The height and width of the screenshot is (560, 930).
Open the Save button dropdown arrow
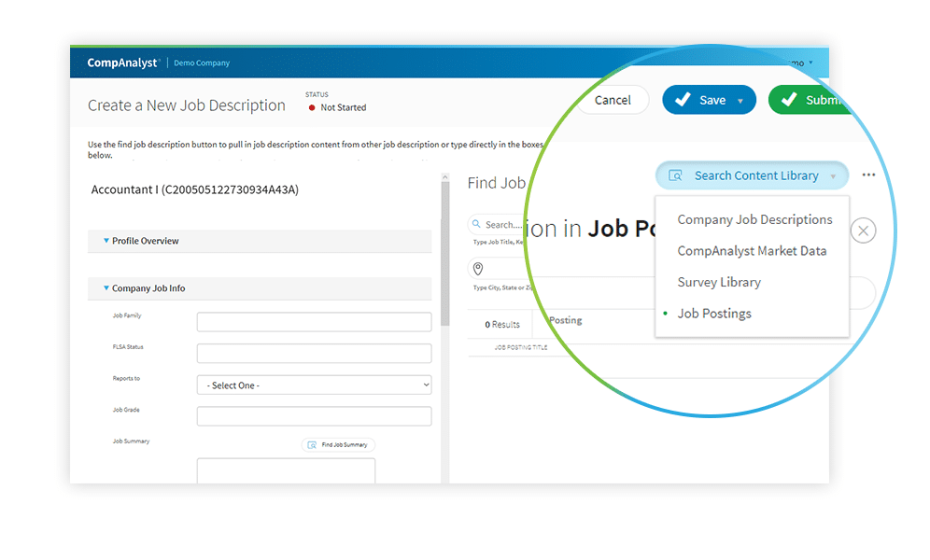(x=740, y=102)
